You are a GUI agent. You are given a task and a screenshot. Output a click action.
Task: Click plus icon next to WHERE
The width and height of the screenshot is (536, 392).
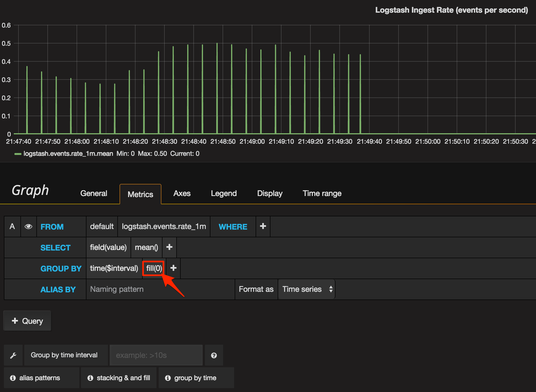click(263, 226)
